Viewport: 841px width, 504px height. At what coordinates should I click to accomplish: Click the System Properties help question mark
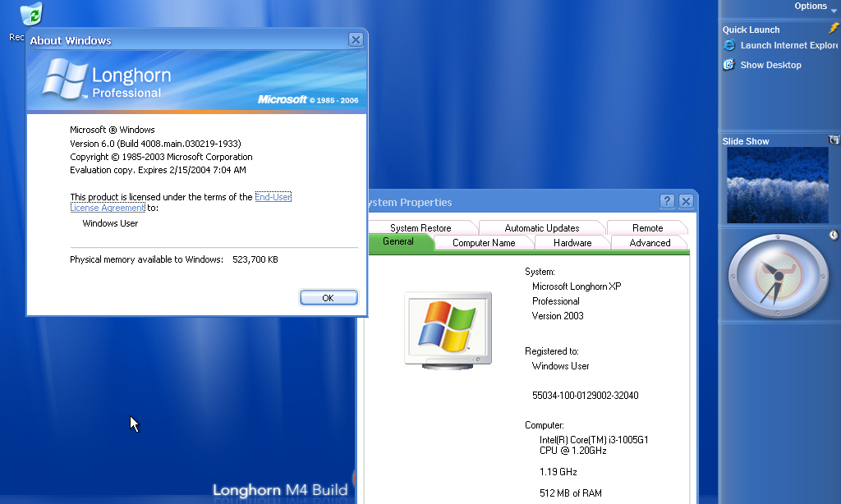pos(668,202)
